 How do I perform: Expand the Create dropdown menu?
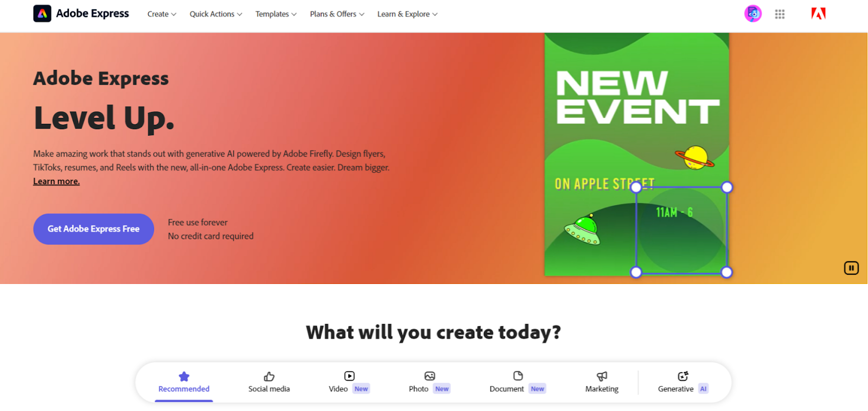162,14
